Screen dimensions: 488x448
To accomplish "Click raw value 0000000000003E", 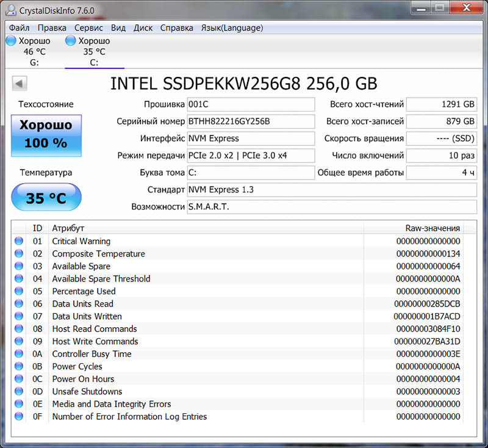I will (x=428, y=354).
